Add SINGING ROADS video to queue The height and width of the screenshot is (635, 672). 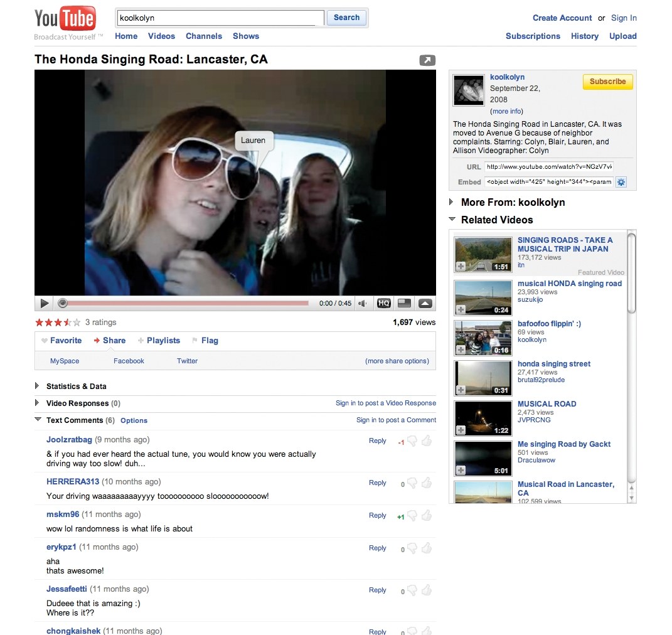click(461, 267)
